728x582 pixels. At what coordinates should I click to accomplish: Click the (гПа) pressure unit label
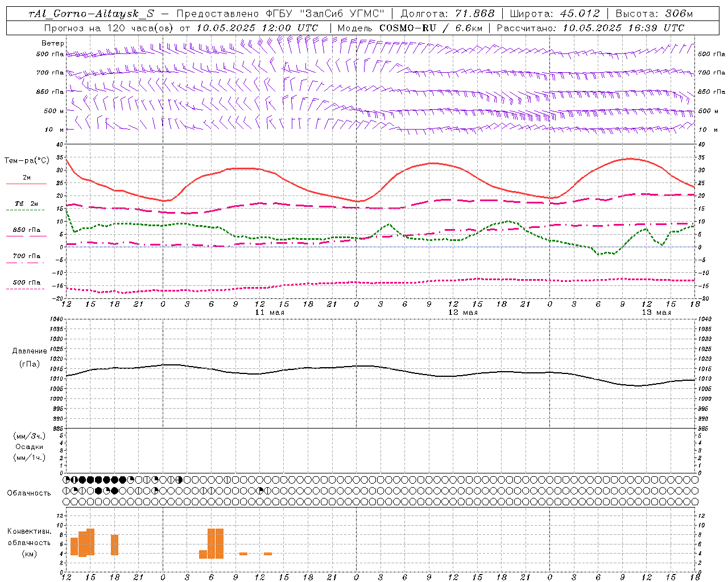[30, 364]
